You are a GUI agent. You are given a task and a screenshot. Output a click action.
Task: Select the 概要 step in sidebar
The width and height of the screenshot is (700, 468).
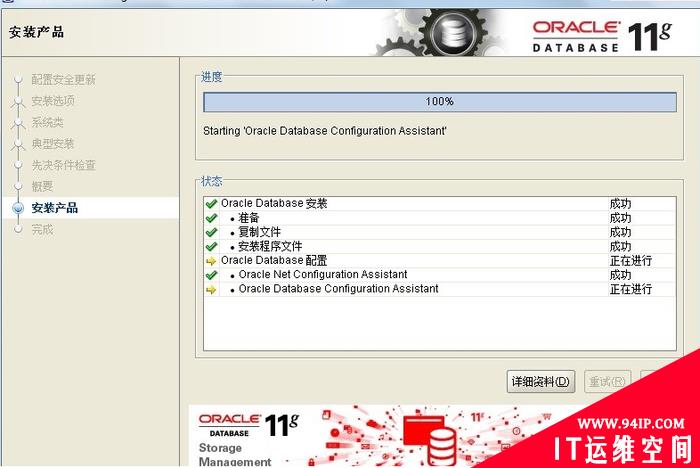pyautogui.click(x=42, y=186)
